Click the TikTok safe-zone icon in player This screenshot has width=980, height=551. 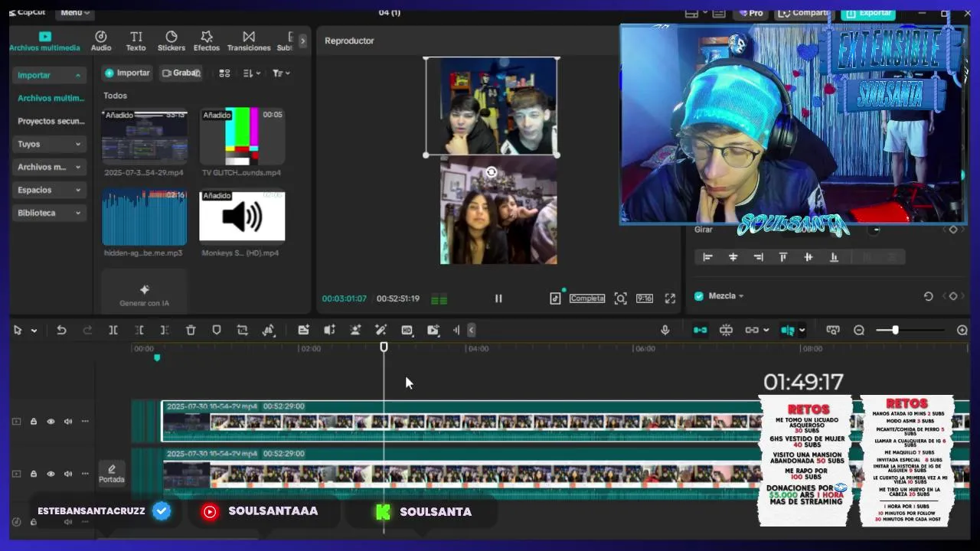(x=555, y=298)
